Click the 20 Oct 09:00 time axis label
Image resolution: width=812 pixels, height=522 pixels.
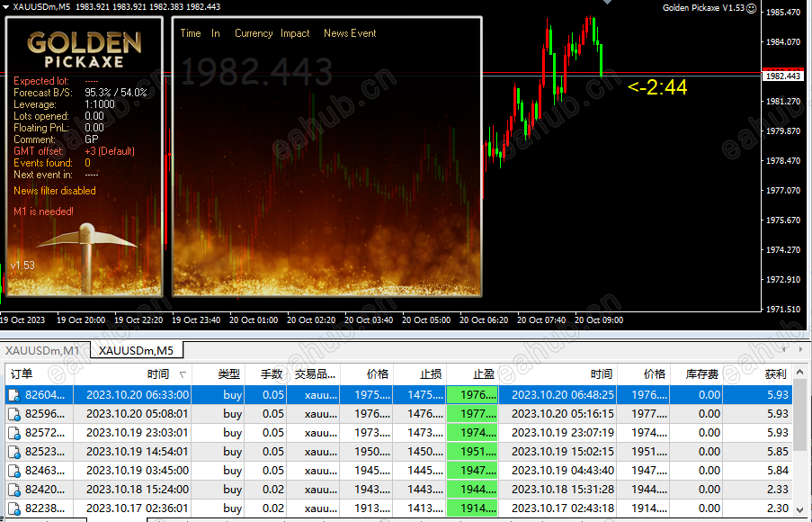coord(599,320)
